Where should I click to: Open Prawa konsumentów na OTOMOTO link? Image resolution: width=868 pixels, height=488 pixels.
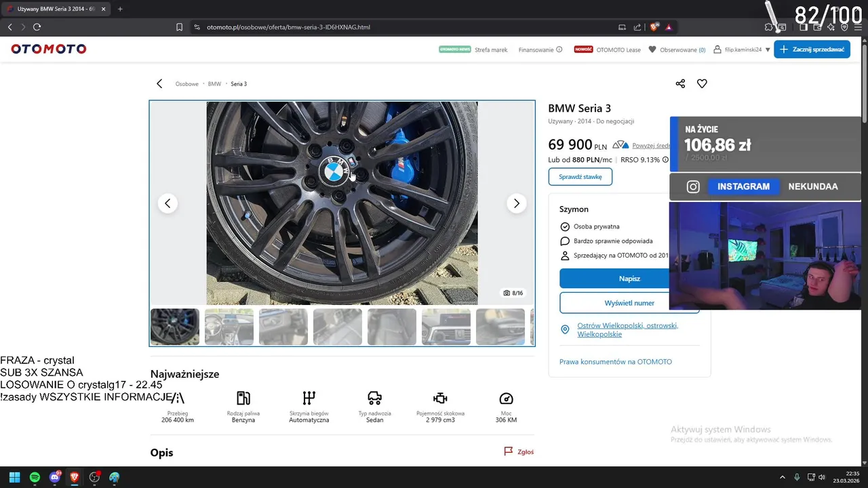(x=616, y=362)
